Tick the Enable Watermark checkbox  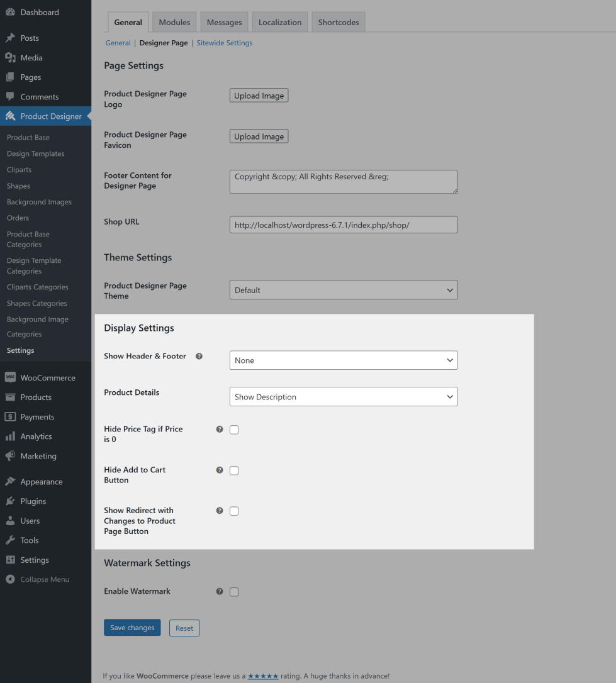[x=234, y=592]
